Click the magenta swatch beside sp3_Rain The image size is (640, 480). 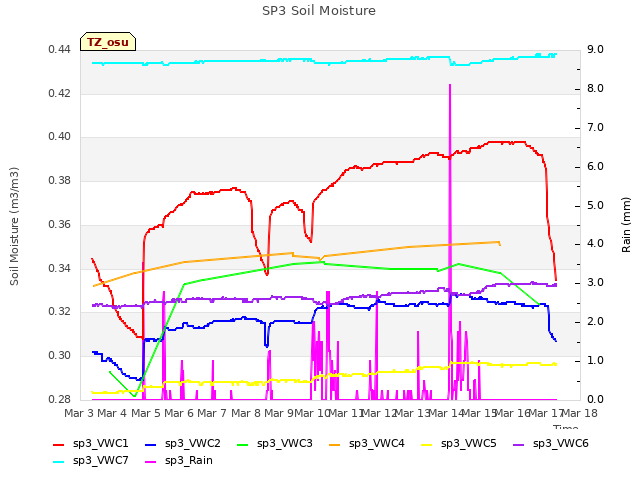click(x=151, y=462)
